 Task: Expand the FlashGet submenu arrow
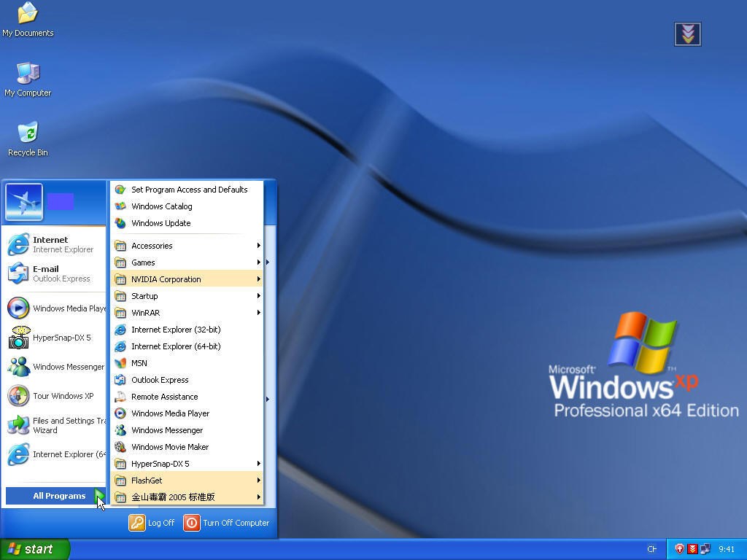[259, 481]
